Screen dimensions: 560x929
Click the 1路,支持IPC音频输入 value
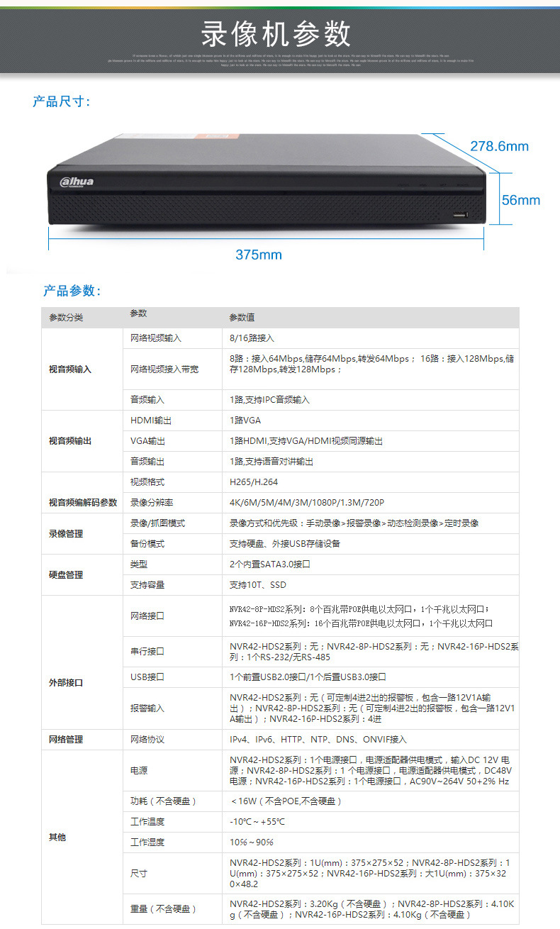pos(269,400)
